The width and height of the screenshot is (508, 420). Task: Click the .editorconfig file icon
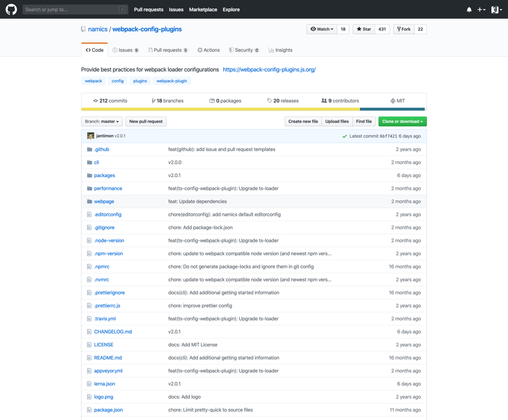click(89, 215)
